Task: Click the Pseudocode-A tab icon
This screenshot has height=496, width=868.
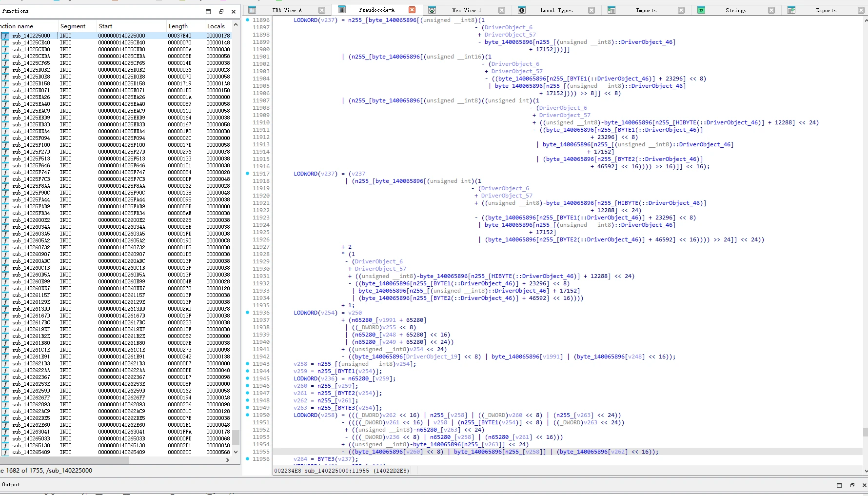Action: [342, 10]
